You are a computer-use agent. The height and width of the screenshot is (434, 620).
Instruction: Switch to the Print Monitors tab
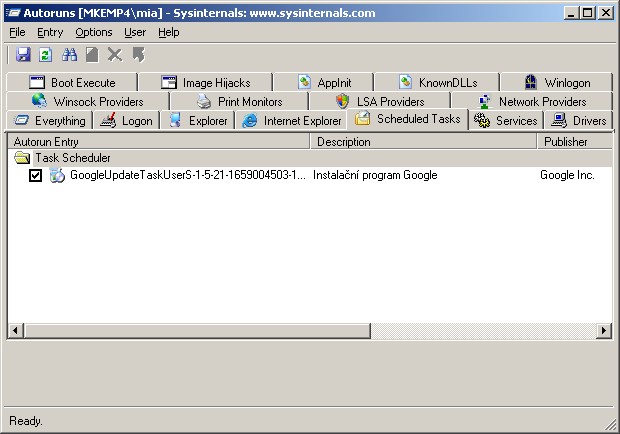tap(239, 102)
